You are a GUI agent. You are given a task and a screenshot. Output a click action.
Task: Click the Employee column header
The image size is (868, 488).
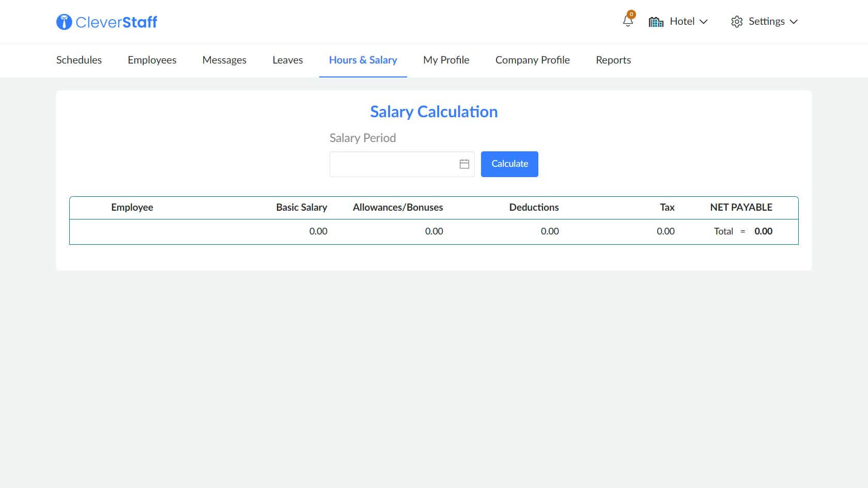[132, 207]
